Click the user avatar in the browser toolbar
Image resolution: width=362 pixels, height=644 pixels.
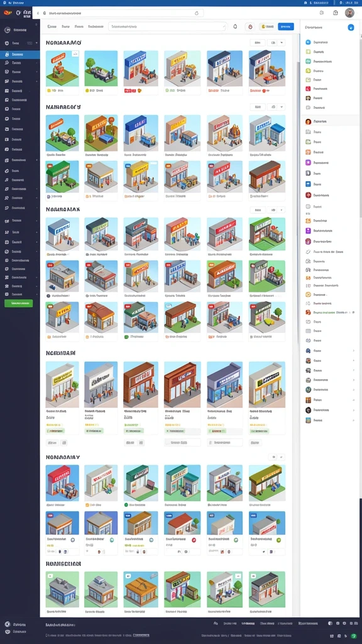[x=349, y=13]
